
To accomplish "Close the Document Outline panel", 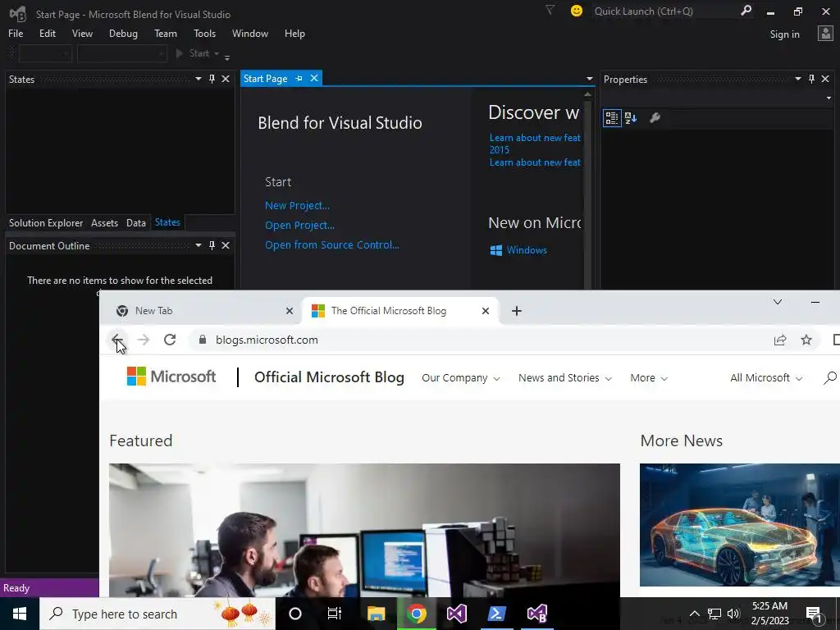I will (226, 245).
